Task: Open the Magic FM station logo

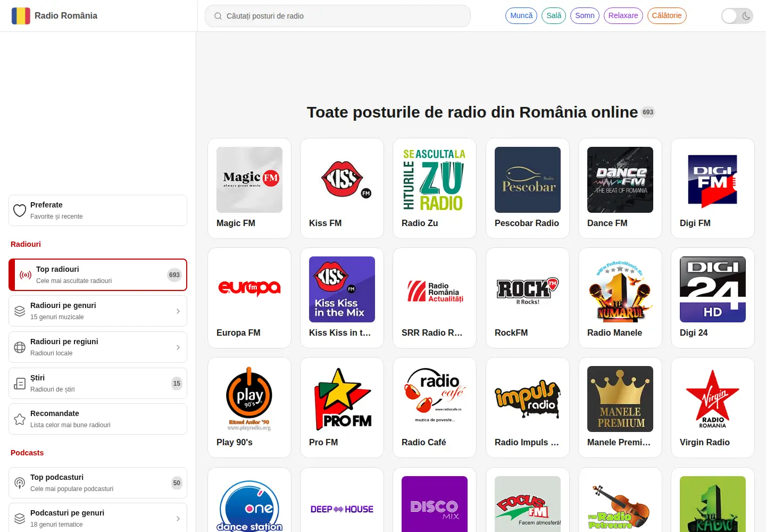Action: point(249,180)
